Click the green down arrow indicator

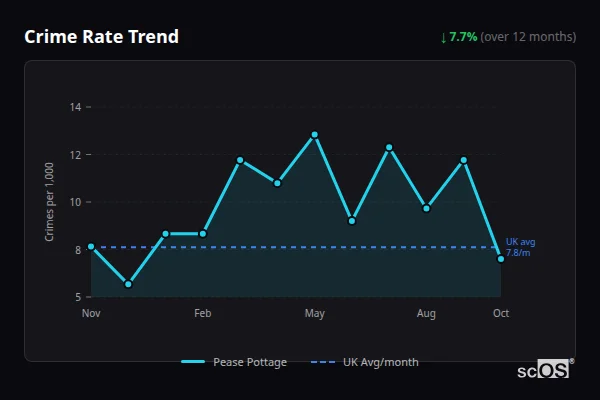point(443,38)
